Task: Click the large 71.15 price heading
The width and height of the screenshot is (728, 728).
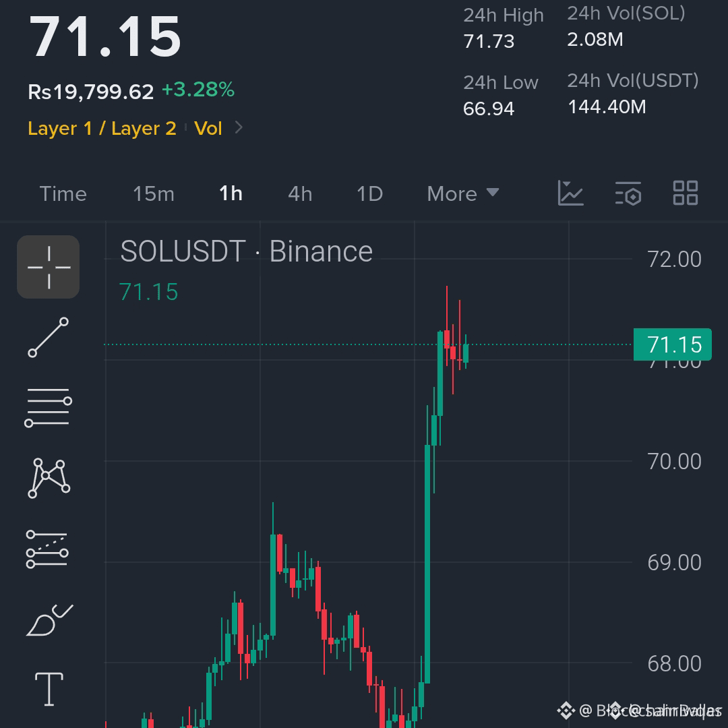Action: tap(105, 36)
